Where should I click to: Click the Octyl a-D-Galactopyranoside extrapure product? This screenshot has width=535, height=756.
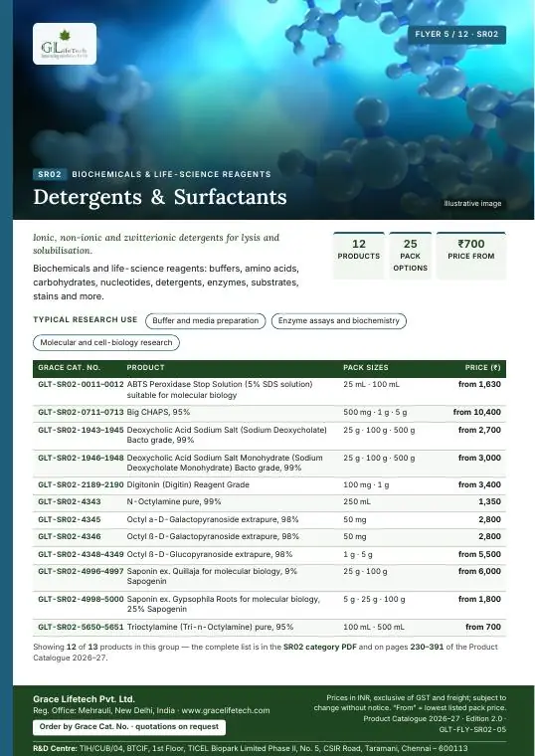click(213, 519)
